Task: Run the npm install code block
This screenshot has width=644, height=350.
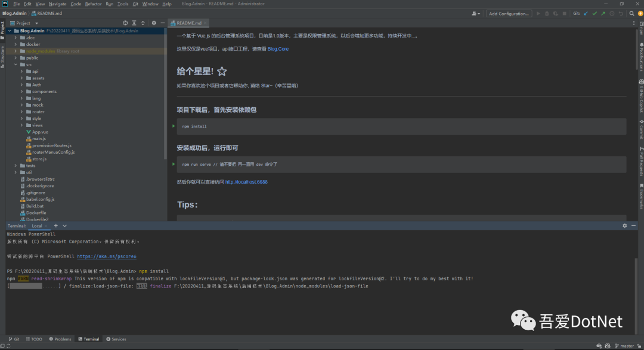Action: click(x=174, y=126)
